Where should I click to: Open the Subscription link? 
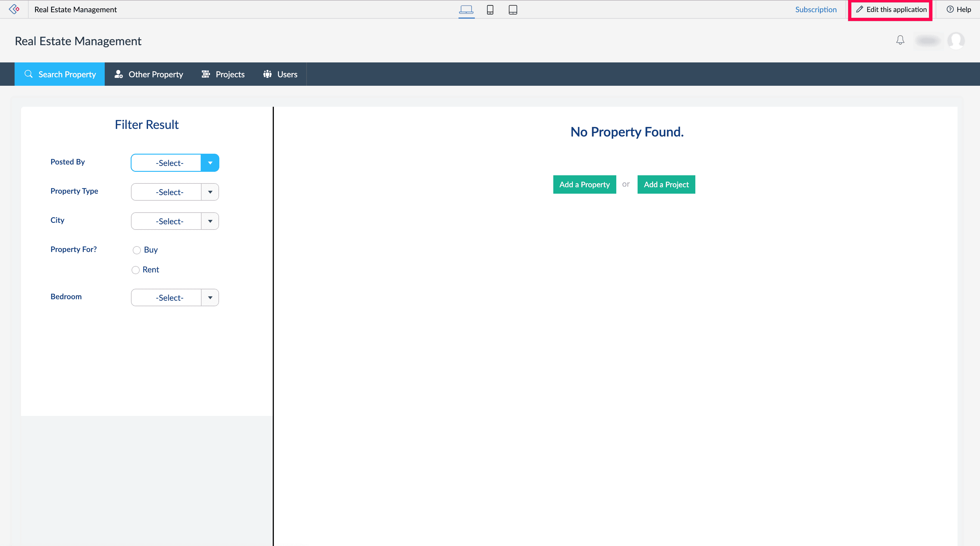816,10
